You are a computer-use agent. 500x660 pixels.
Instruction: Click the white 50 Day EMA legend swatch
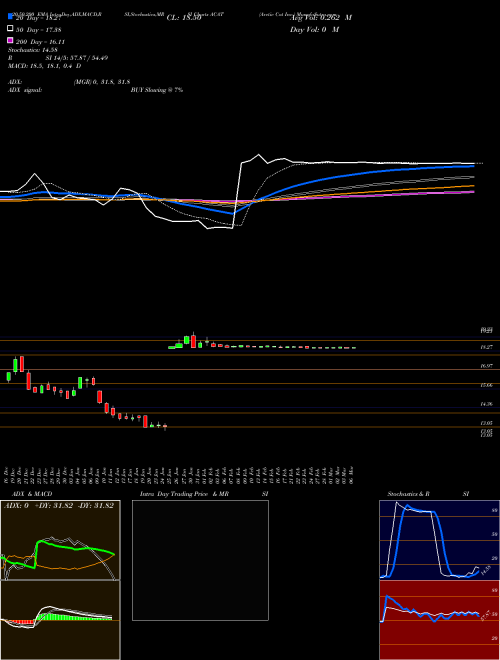pos(10,29)
